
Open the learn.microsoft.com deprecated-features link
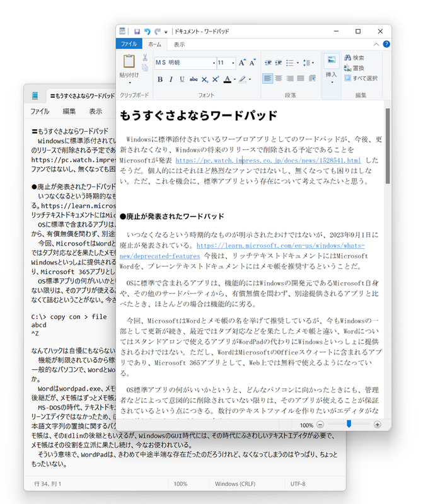coord(281,246)
